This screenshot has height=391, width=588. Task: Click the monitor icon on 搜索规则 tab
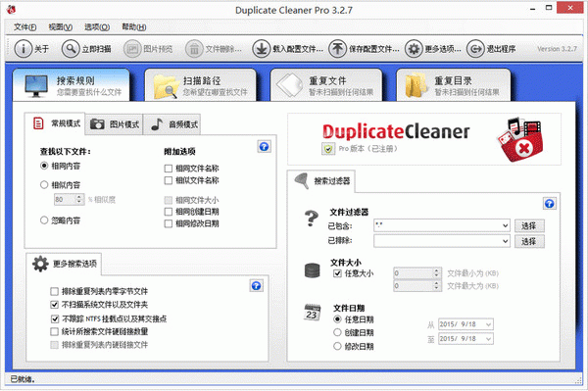[36, 86]
